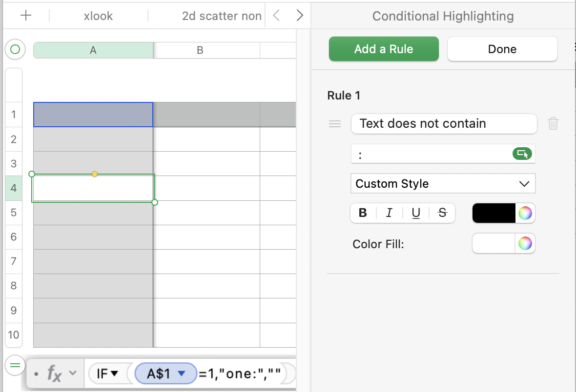Click the rule reorder handle icon
Viewport: 576px width, 392px height.
point(335,124)
